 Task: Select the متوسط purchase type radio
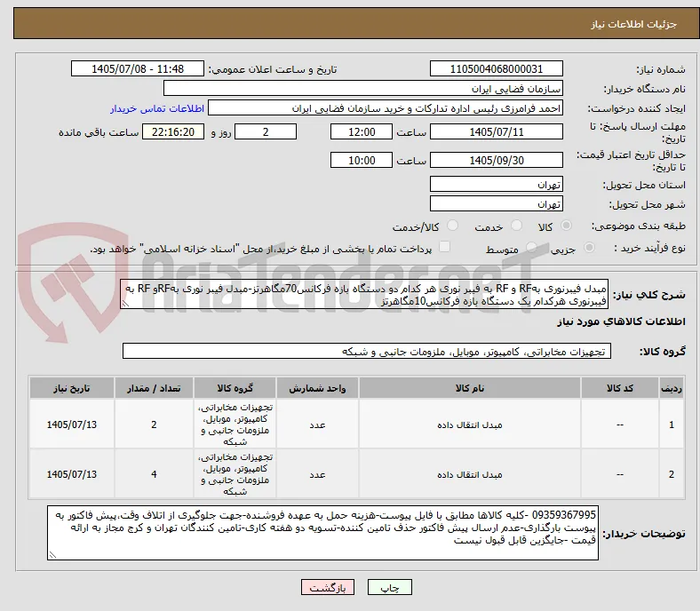point(531,248)
